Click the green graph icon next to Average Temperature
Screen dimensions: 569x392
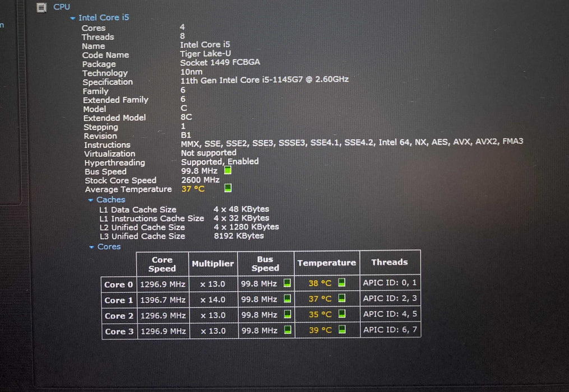228,188
